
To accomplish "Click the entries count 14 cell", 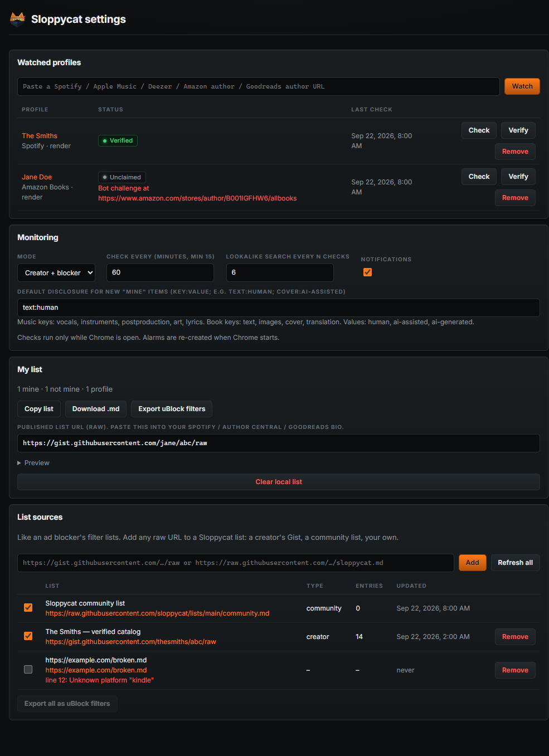I will click(x=359, y=637).
